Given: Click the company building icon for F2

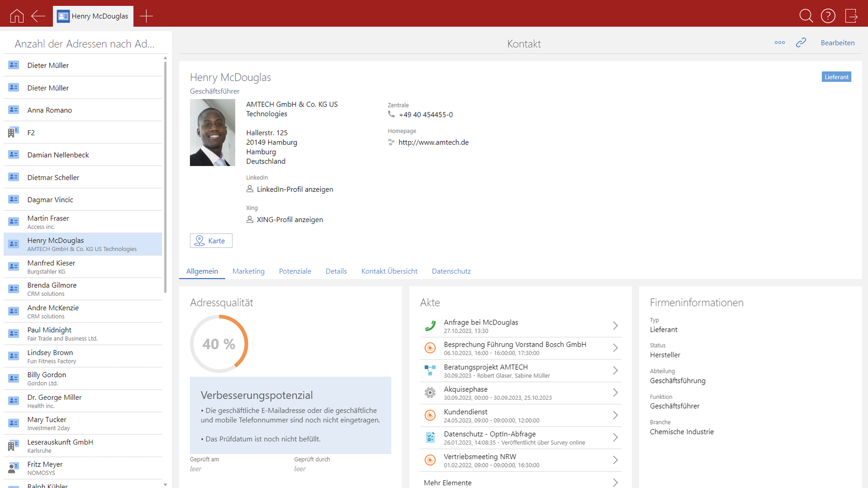Looking at the screenshot, I should [13, 132].
